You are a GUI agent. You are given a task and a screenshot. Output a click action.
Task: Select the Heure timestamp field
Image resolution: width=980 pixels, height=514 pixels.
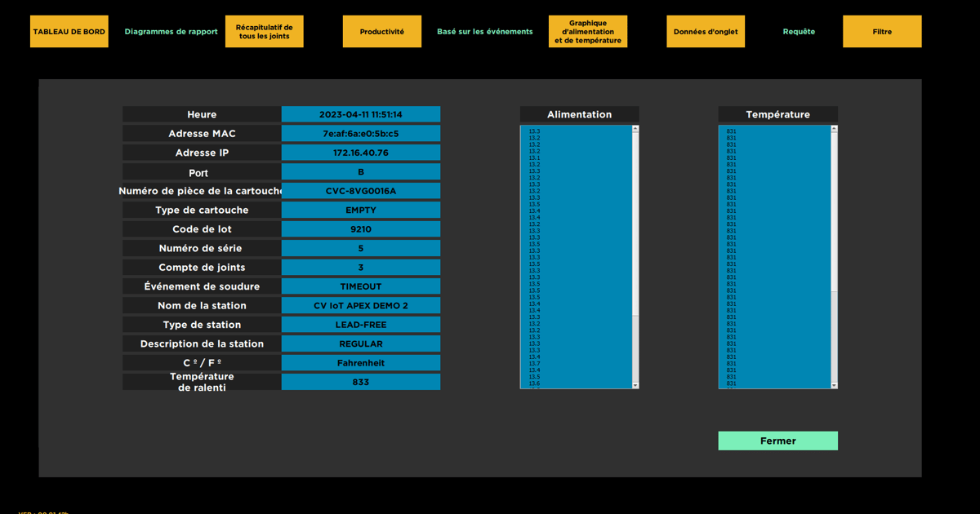click(360, 115)
